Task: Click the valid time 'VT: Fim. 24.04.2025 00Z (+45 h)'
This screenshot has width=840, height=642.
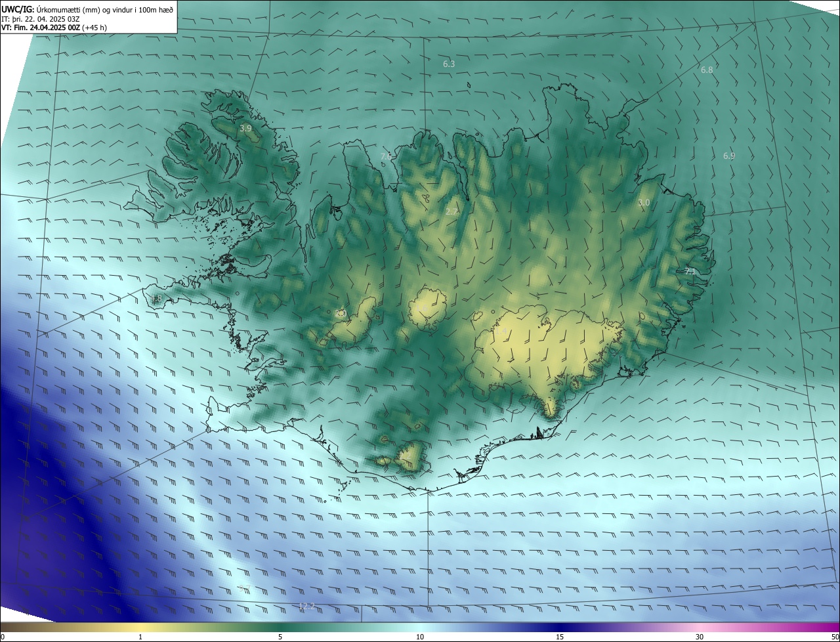Action: pos(55,28)
